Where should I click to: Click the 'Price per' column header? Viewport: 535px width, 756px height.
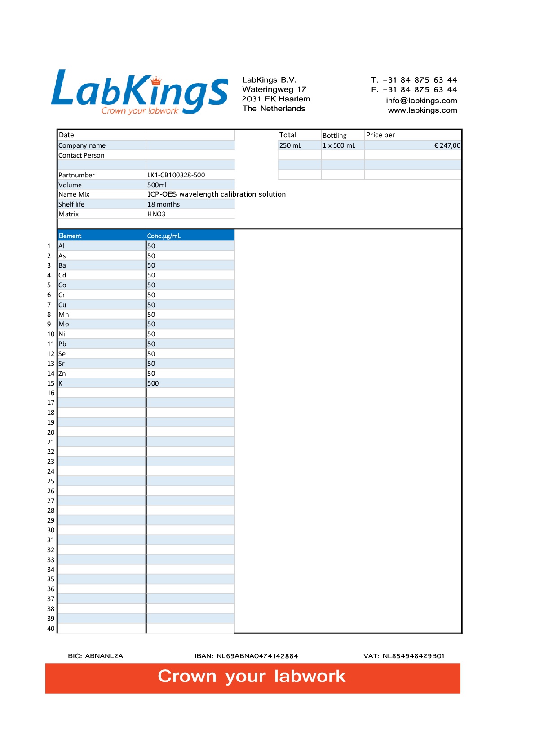pos(380,135)
